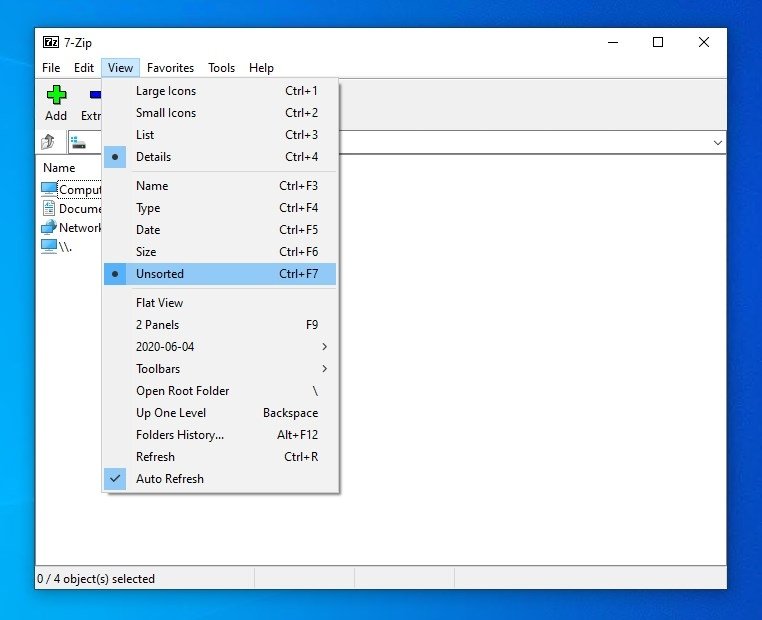Viewport: 762px width, 620px height.
Task: Expand the Toolbars submenu
Action: 220,369
